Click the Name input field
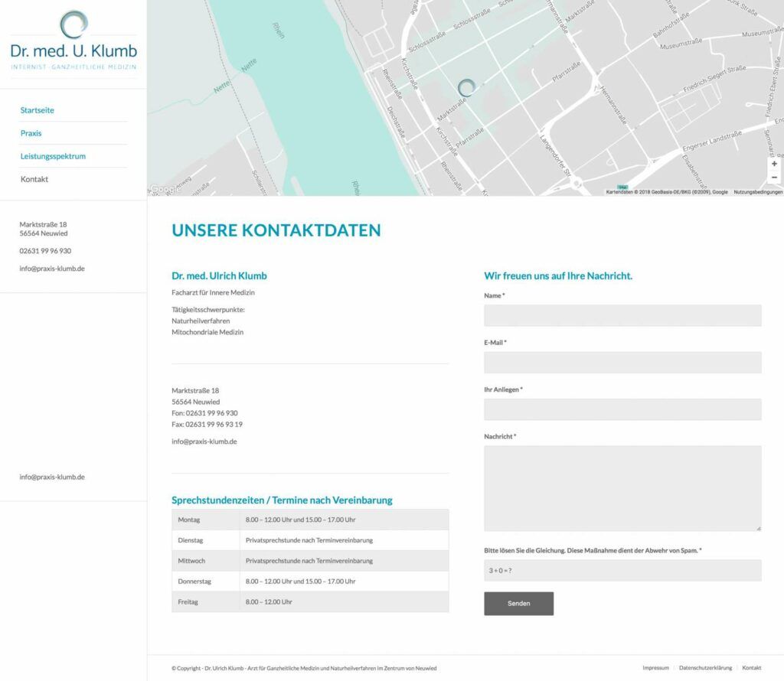This screenshot has height=681, width=784. click(x=622, y=316)
